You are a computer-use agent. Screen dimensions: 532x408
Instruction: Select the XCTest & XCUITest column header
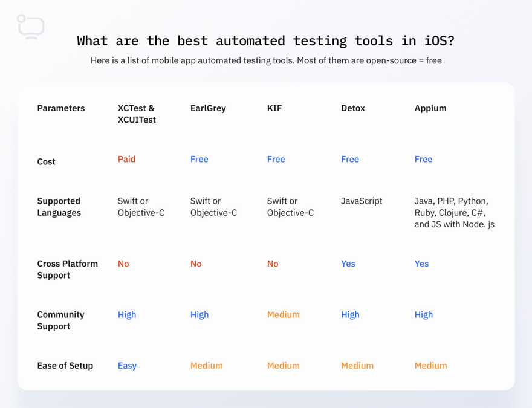click(x=137, y=114)
